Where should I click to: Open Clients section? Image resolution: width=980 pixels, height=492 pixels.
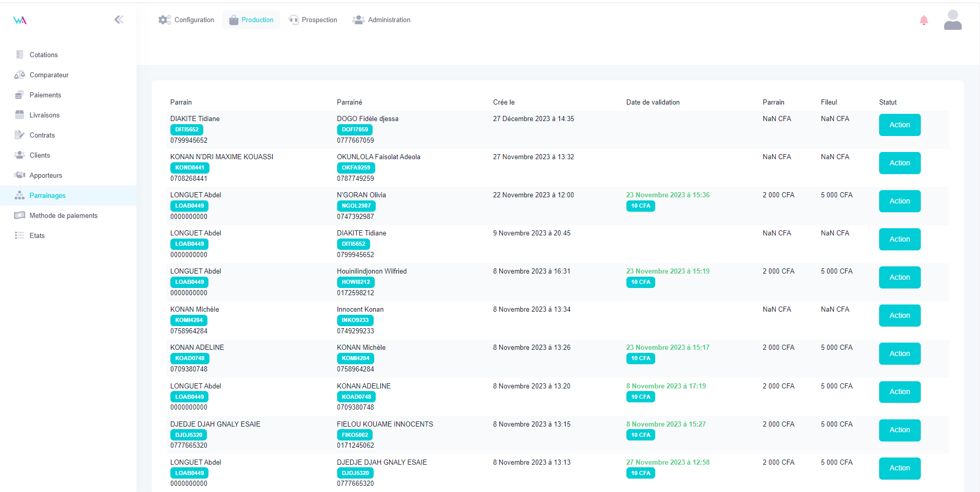(x=40, y=155)
